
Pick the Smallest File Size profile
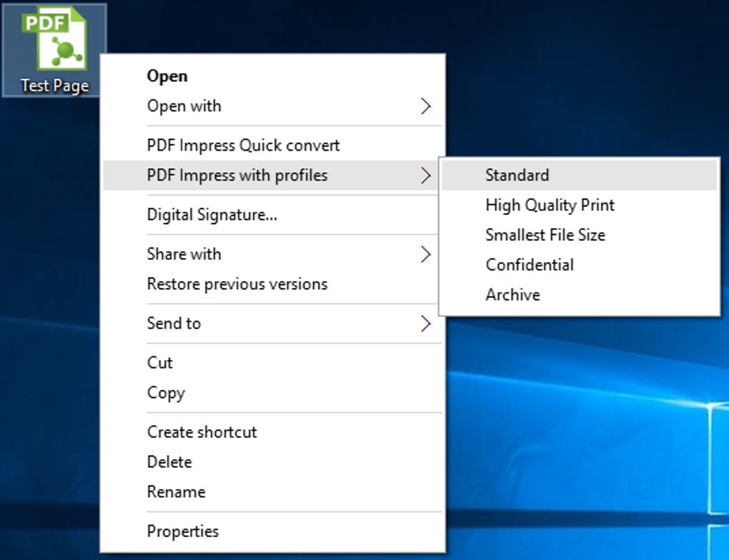[580, 235]
